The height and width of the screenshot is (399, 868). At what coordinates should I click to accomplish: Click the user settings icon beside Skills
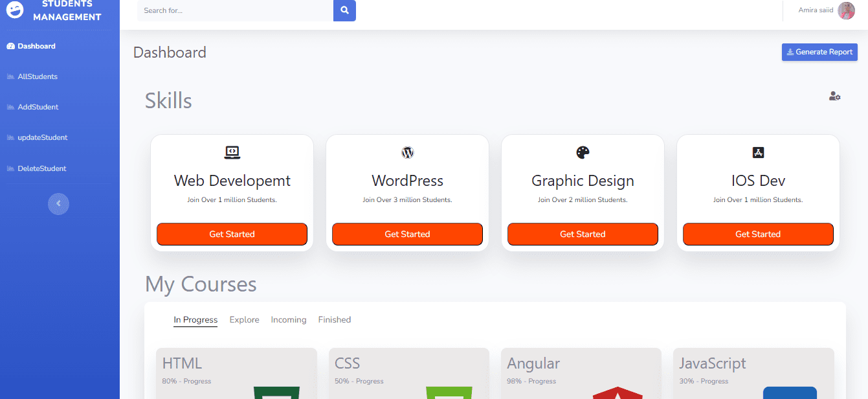[x=834, y=96]
